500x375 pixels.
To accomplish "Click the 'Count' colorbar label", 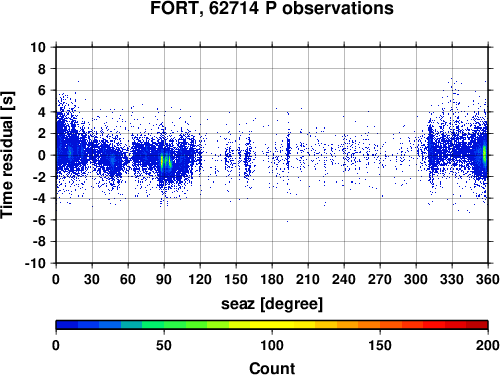I will coord(272,368).
